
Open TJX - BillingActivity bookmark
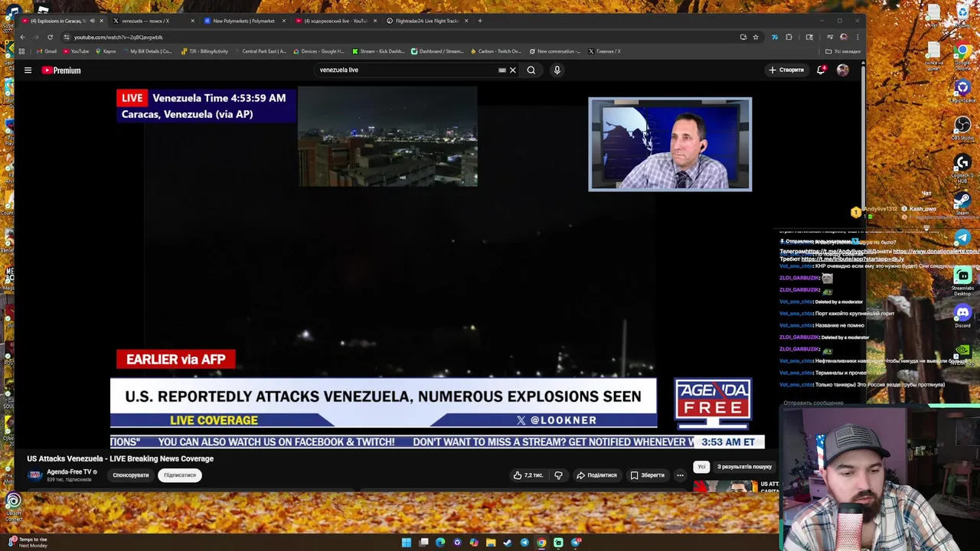pyautogui.click(x=204, y=51)
